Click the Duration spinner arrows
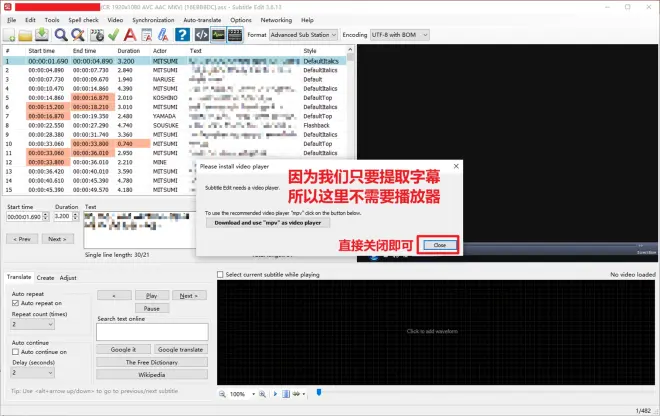This screenshot has height=416, width=660. (75, 216)
